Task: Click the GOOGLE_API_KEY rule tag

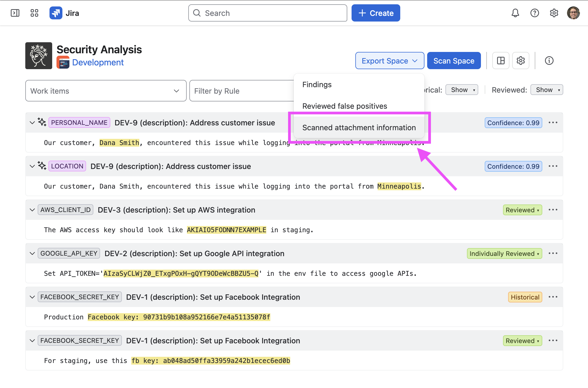Action: click(x=69, y=253)
